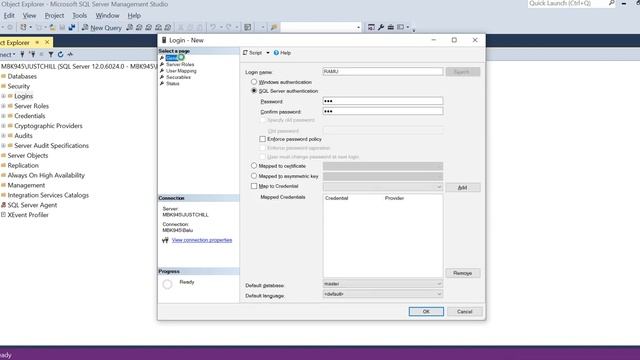Open the Project menu
Screen dimensions: 640x360
pos(54,16)
